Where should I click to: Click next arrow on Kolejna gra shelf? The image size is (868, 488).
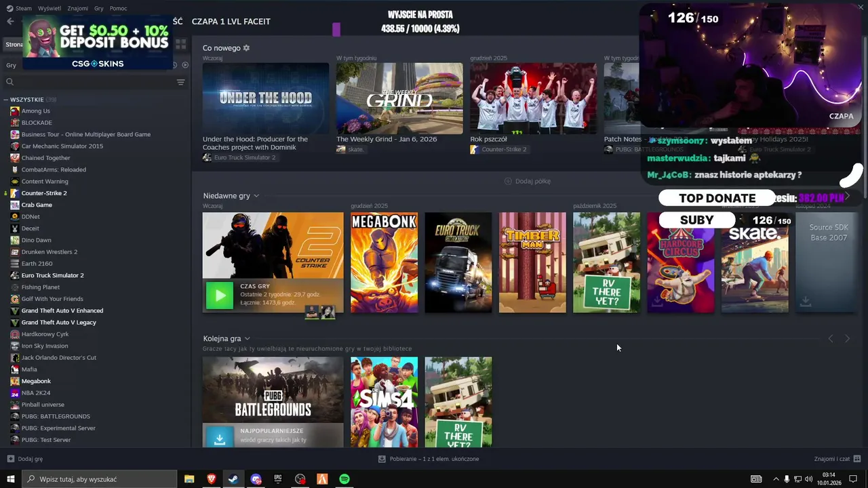(x=847, y=338)
